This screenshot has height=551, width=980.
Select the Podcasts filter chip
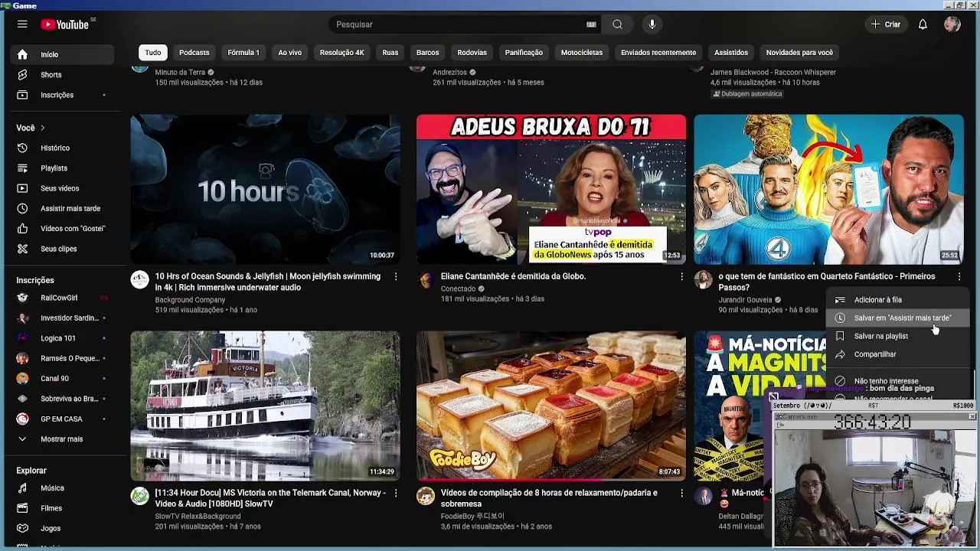[x=194, y=53]
